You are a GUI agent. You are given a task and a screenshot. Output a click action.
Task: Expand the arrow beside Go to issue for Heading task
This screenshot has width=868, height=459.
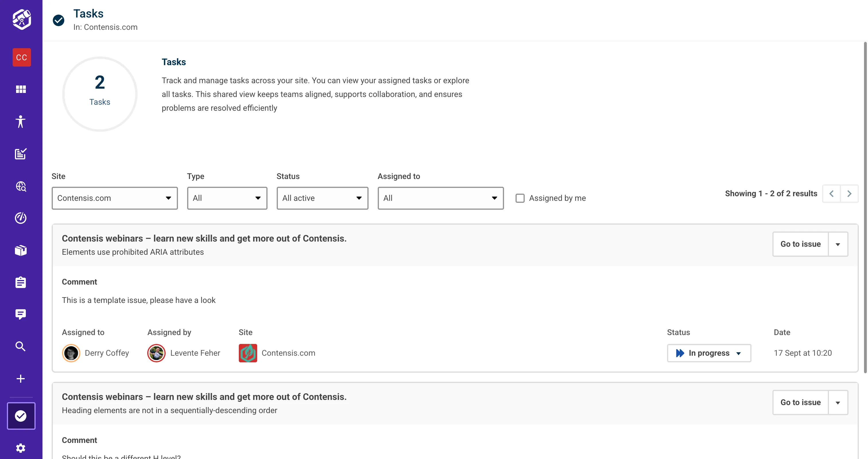[838, 402]
